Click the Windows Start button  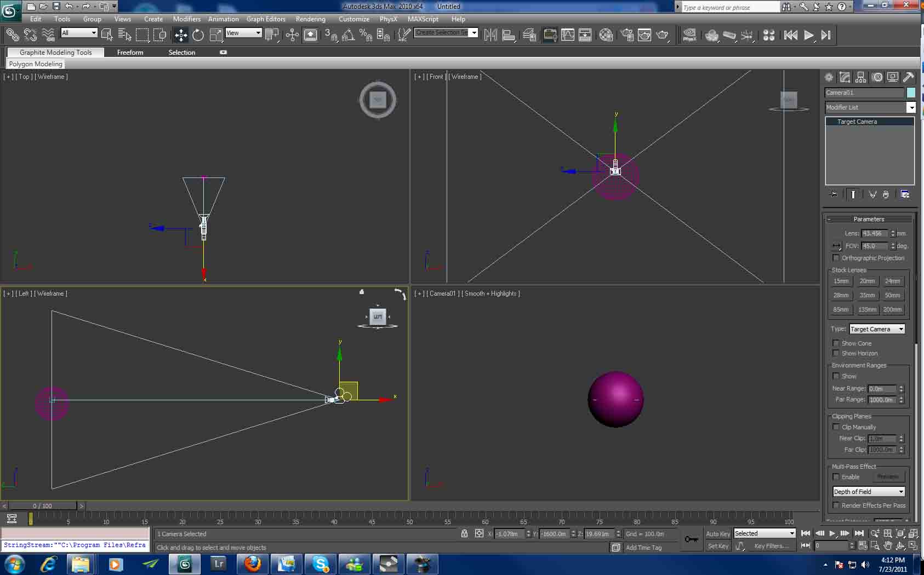pyautogui.click(x=14, y=563)
